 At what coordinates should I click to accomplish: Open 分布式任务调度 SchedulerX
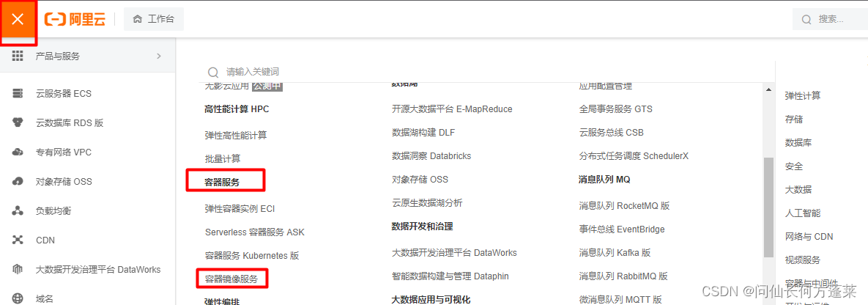click(634, 156)
